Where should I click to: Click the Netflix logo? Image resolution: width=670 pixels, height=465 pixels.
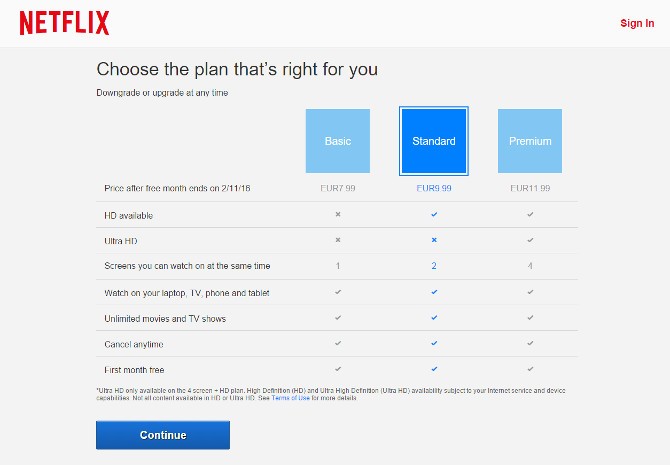(64, 23)
